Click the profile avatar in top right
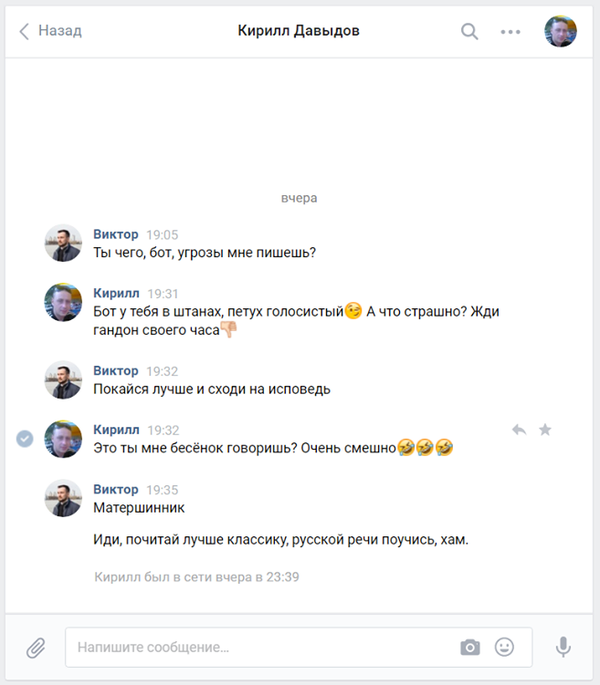Screen dimensions: 600x685 tap(560, 31)
